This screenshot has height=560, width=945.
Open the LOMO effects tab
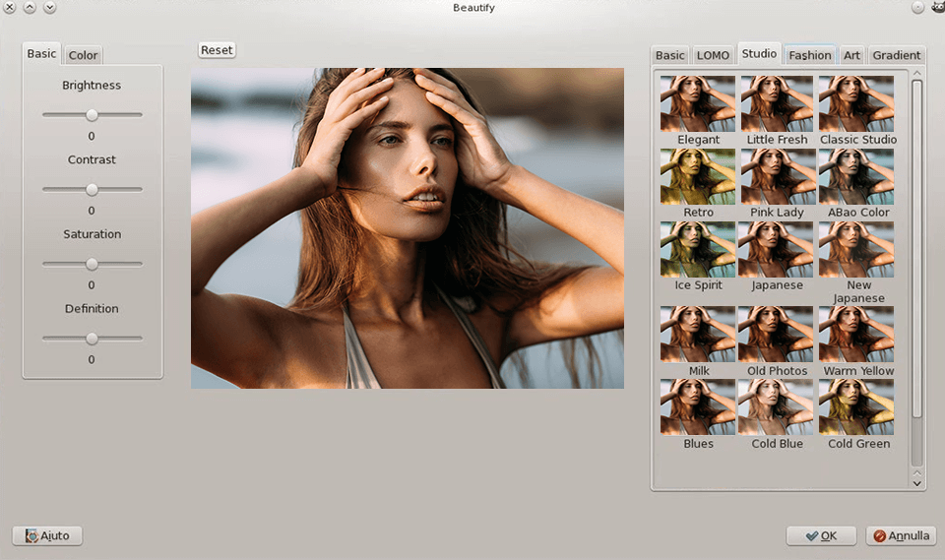pyautogui.click(x=713, y=55)
